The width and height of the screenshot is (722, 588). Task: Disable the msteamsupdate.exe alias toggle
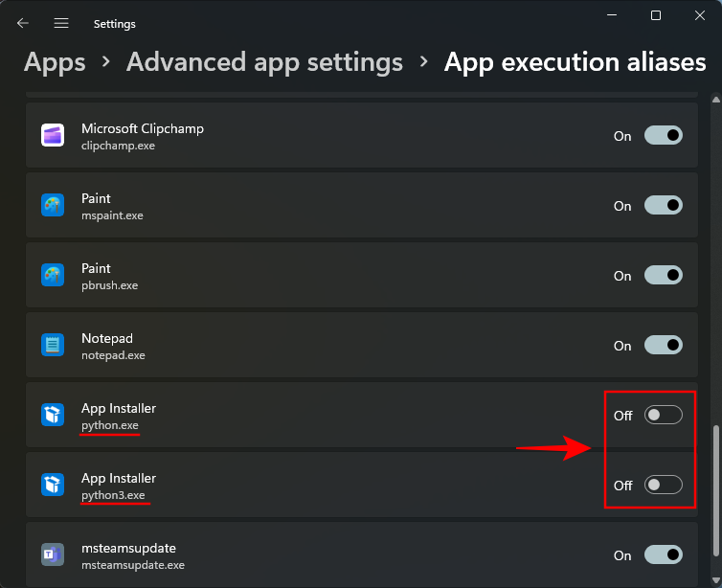(x=663, y=554)
